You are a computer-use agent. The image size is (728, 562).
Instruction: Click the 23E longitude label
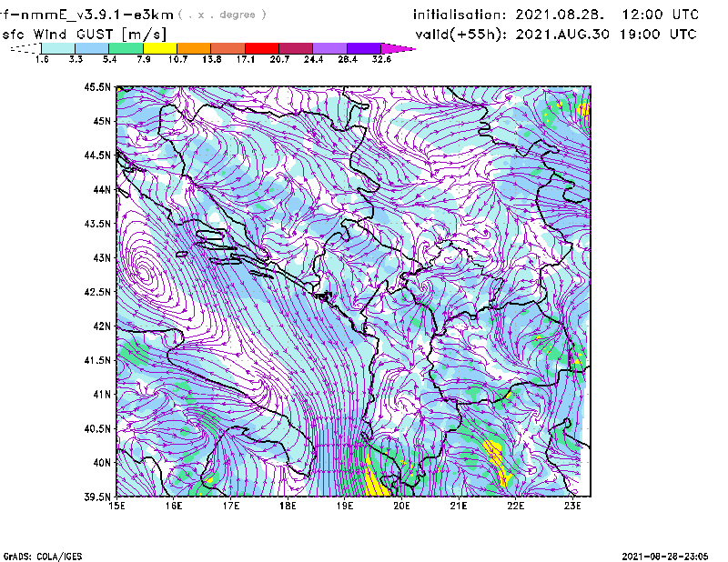[x=572, y=506]
